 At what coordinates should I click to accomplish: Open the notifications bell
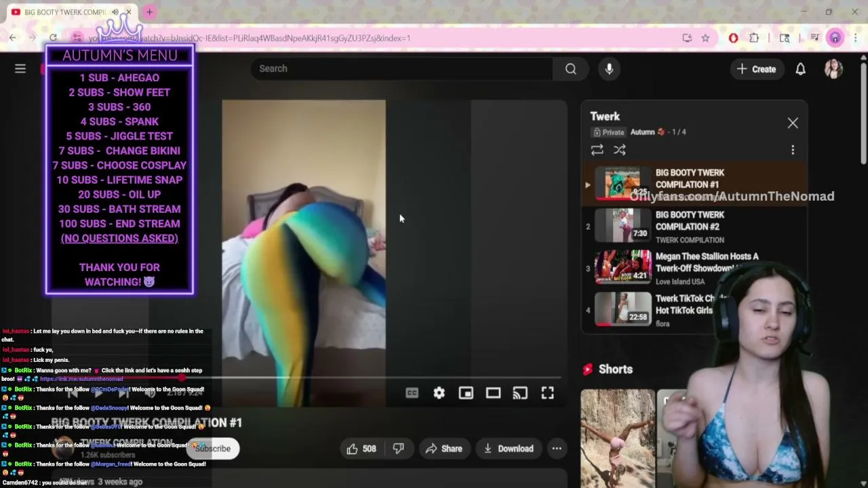pos(800,68)
